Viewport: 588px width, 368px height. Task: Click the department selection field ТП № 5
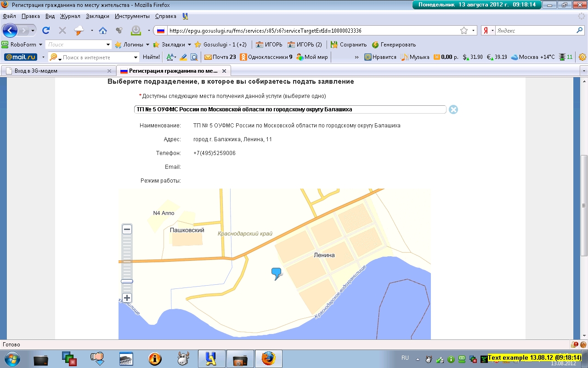[x=289, y=109]
